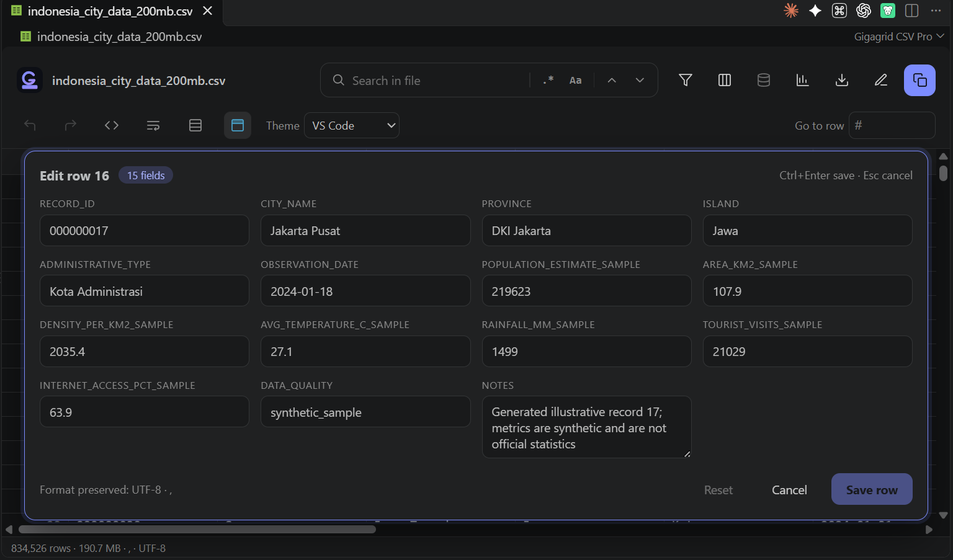The image size is (953, 560).
Task: Click the download export icon
Action: (x=842, y=80)
